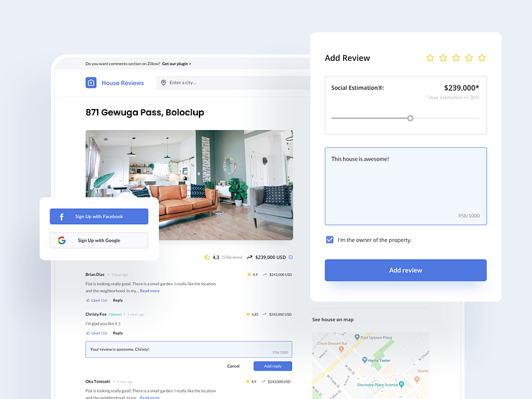This screenshot has width=532, height=399.
Task: Open the Get our plugin link
Action: pyautogui.click(x=176, y=64)
